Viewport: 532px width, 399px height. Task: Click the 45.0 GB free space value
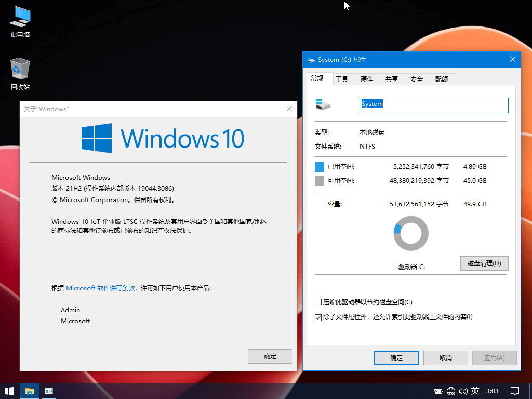tap(475, 180)
